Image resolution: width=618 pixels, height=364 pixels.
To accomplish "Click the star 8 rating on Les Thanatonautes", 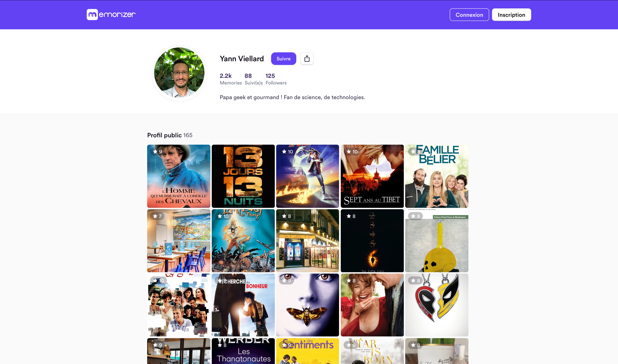I will [222, 345].
